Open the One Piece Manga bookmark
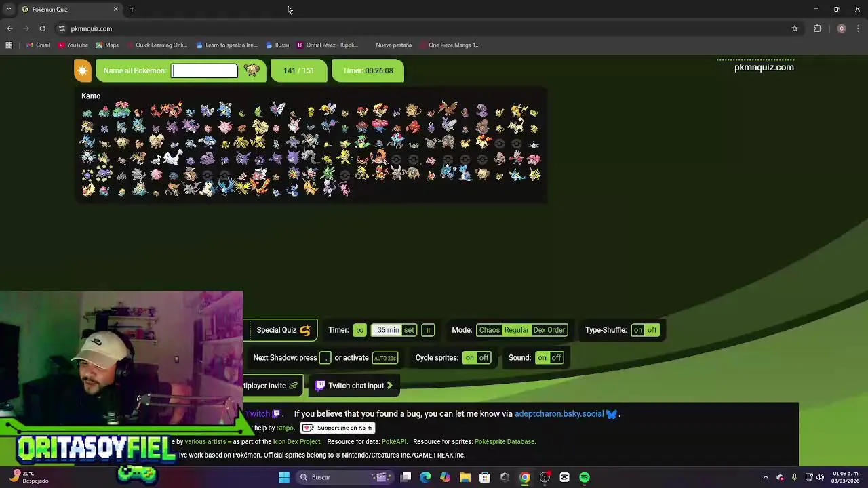This screenshot has height=488, width=868. tap(450, 45)
